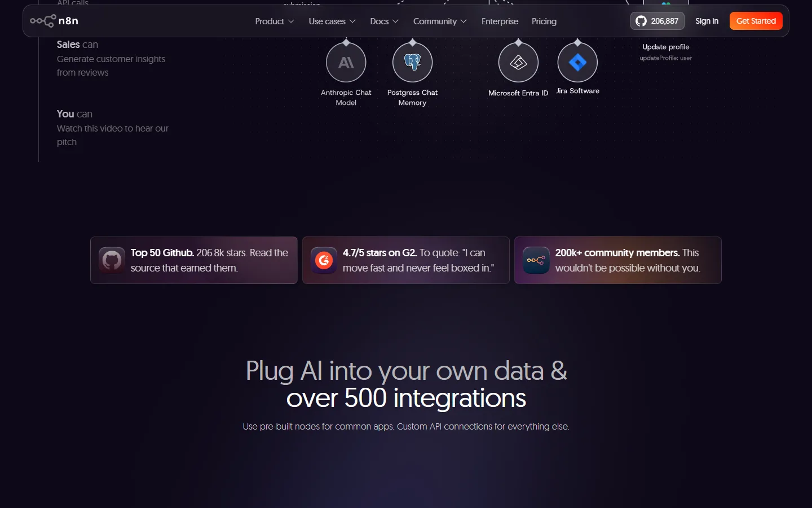This screenshot has height=508, width=812.
Task: Click 'Generate customer insights from reviews' text
Action: pos(111,66)
